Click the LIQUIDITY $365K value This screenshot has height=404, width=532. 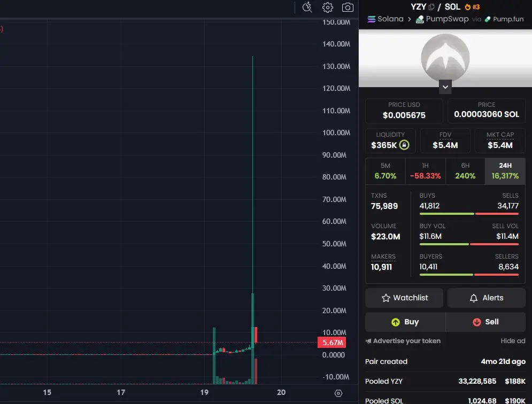pyautogui.click(x=384, y=145)
